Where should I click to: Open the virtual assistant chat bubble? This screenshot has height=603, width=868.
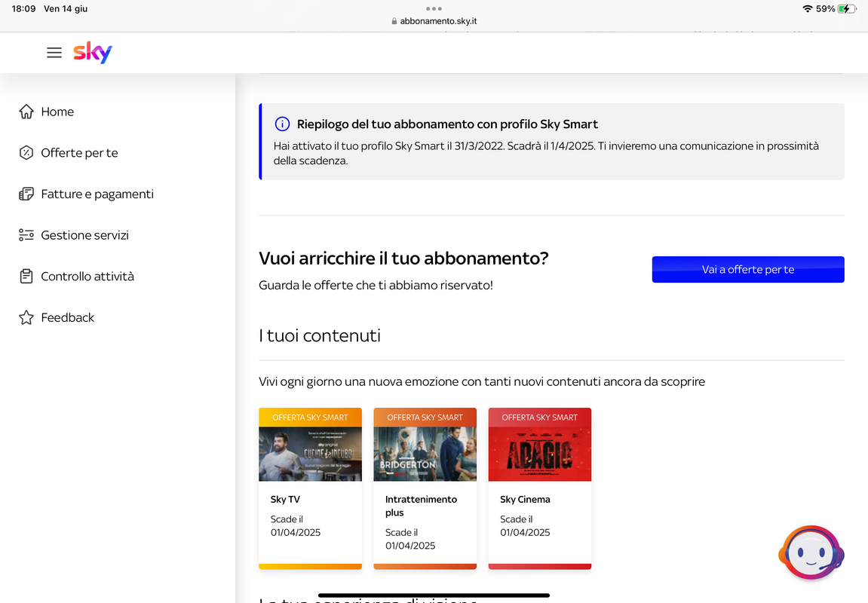pos(811,552)
